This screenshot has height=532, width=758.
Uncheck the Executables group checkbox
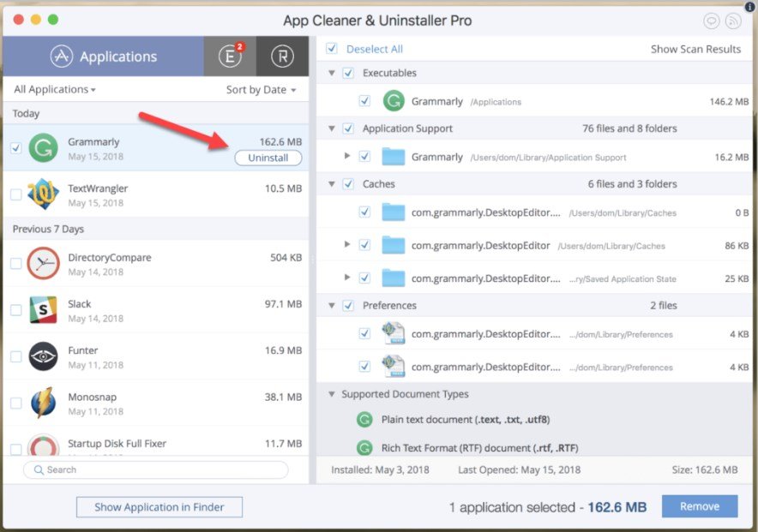(x=348, y=73)
